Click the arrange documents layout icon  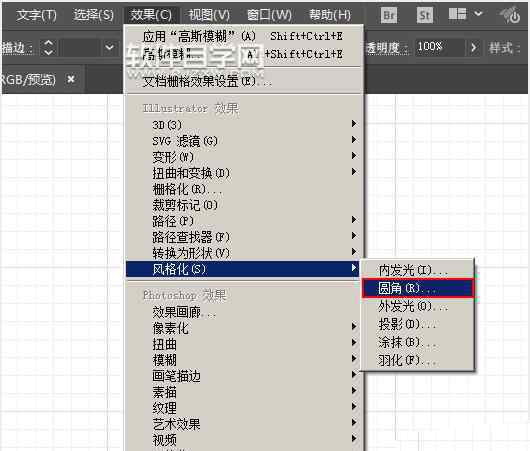[457, 14]
